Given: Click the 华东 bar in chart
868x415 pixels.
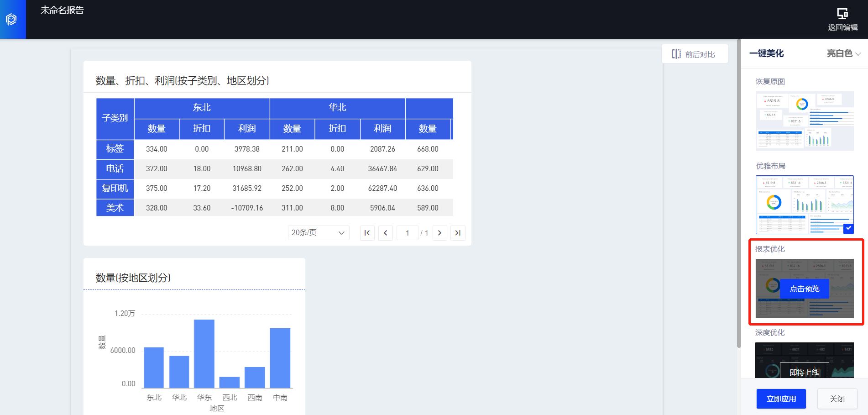Looking at the screenshot, I should tap(204, 353).
